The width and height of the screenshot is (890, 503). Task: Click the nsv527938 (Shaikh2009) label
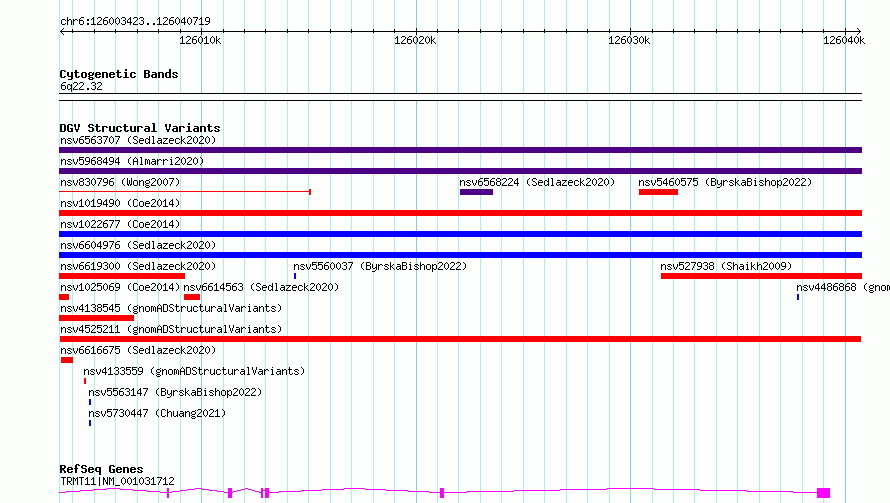coord(726,266)
